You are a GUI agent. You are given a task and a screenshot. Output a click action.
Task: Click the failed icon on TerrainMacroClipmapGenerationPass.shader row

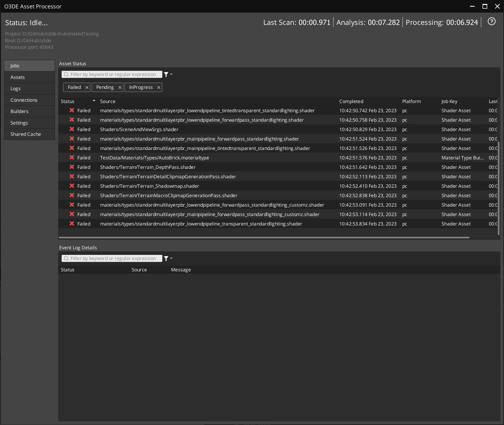(72, 195)
